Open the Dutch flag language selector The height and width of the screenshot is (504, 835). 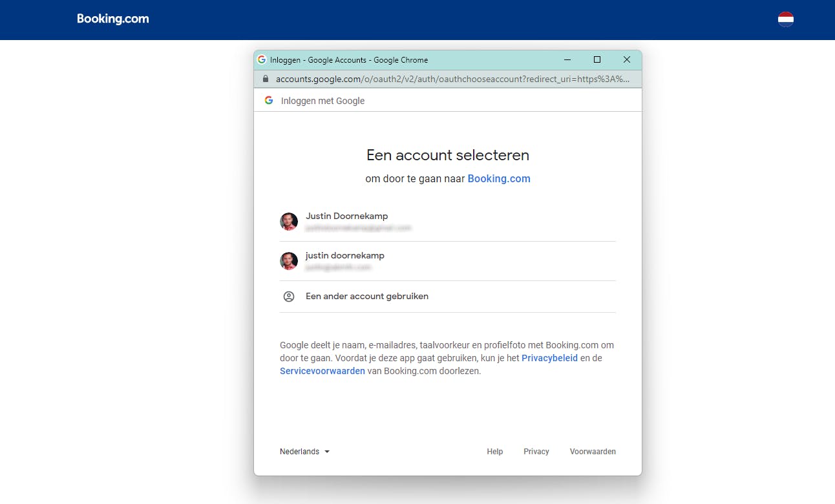785,19
